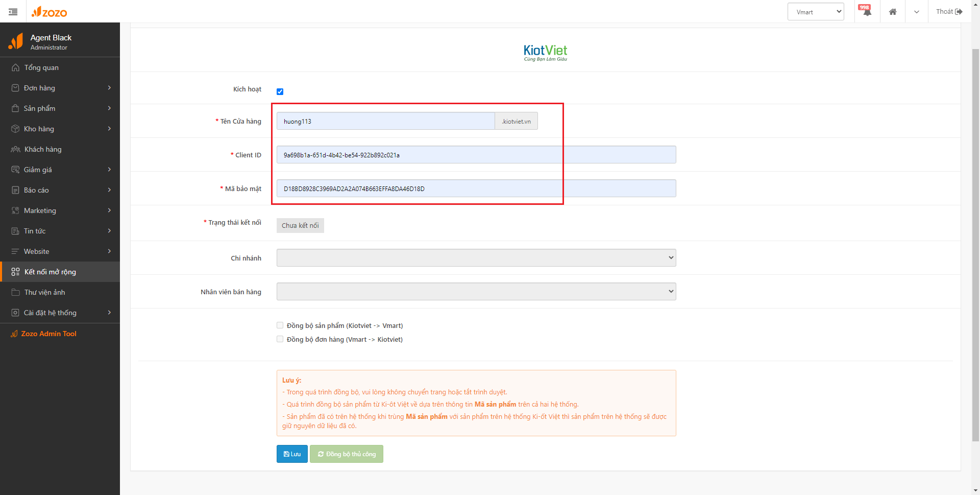Click the Agent Black profile avatar logo
This screenshot has height=495, width=980.
click(x=16, y=41)
